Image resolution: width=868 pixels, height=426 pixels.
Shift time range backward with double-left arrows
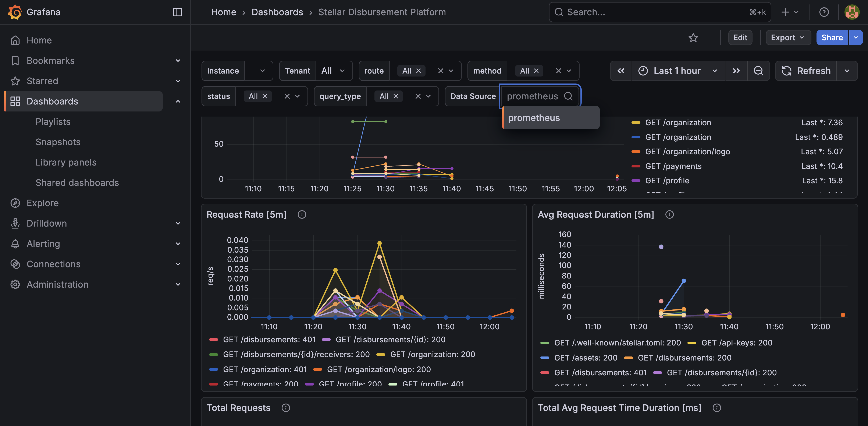click(621, 71)
